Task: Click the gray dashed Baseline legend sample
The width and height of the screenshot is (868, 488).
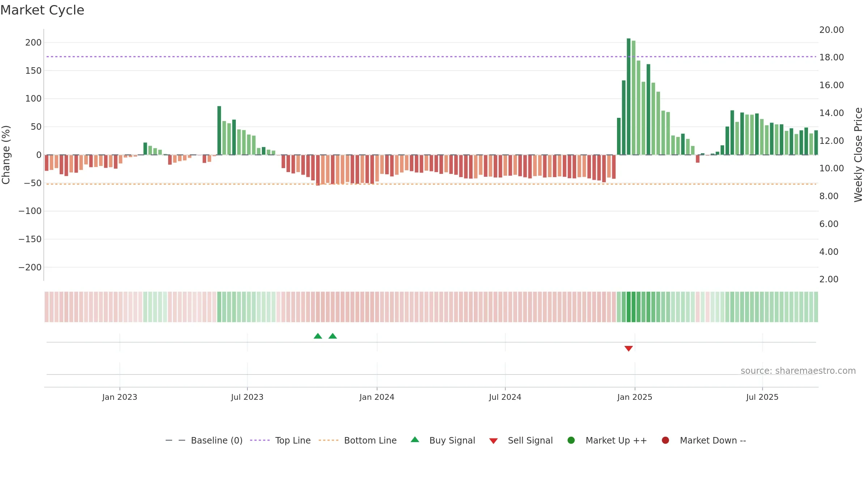Action: 175,440
